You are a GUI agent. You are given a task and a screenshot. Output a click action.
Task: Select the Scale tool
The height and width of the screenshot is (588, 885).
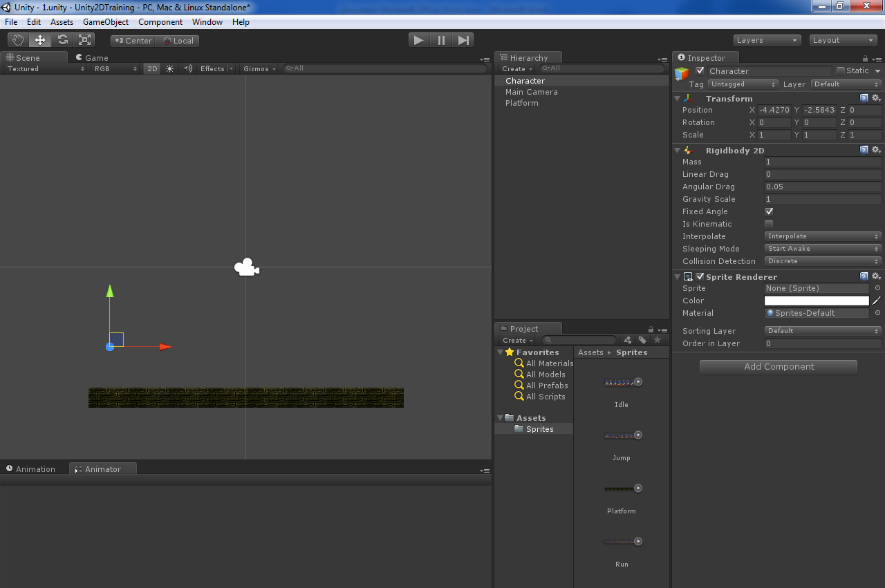click(84, 40)
